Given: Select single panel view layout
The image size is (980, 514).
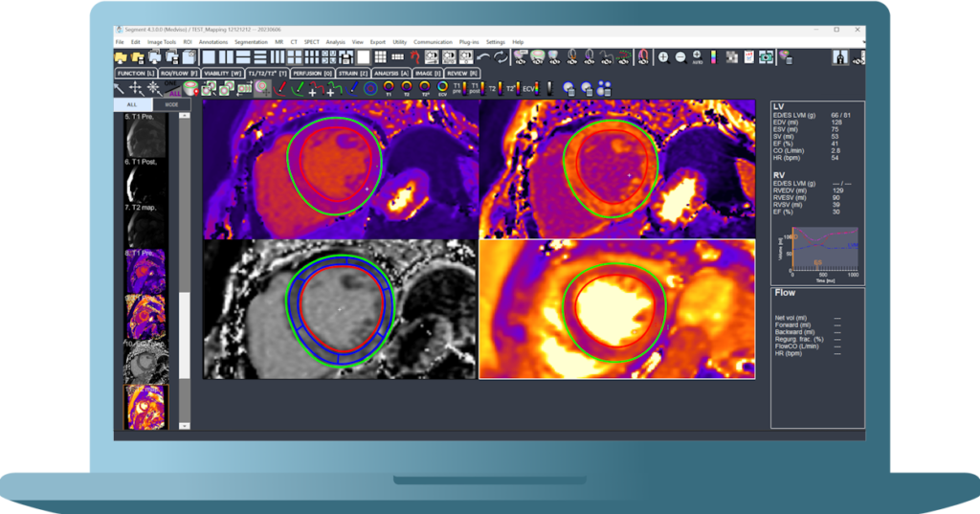Looking at the screenshot, I should (x=208, y=57).
